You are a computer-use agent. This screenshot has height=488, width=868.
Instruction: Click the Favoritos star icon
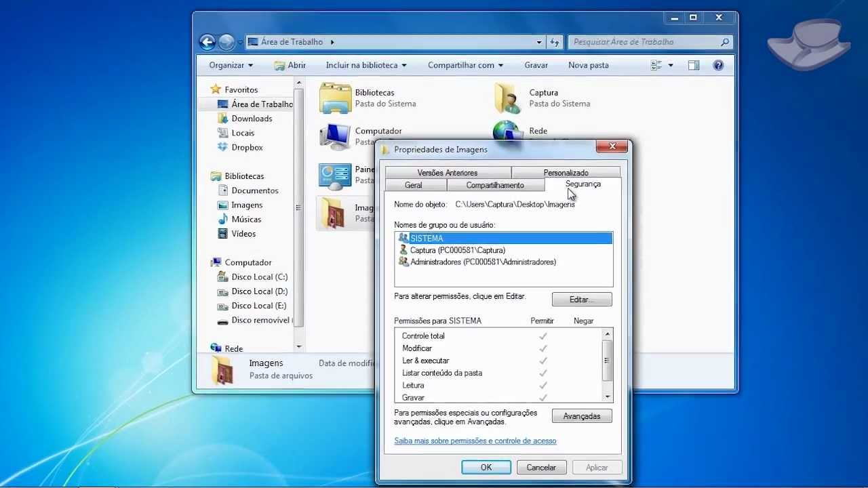coord(216,89)
